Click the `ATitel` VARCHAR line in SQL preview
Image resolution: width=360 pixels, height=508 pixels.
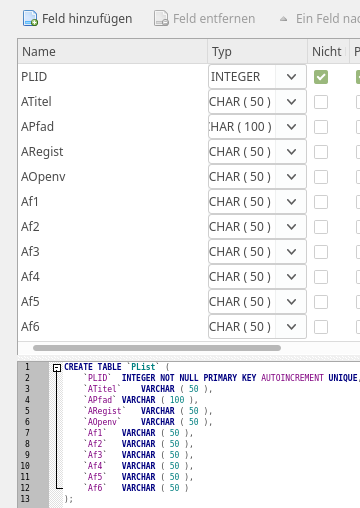pyautogui.click(x=148, y=389)
